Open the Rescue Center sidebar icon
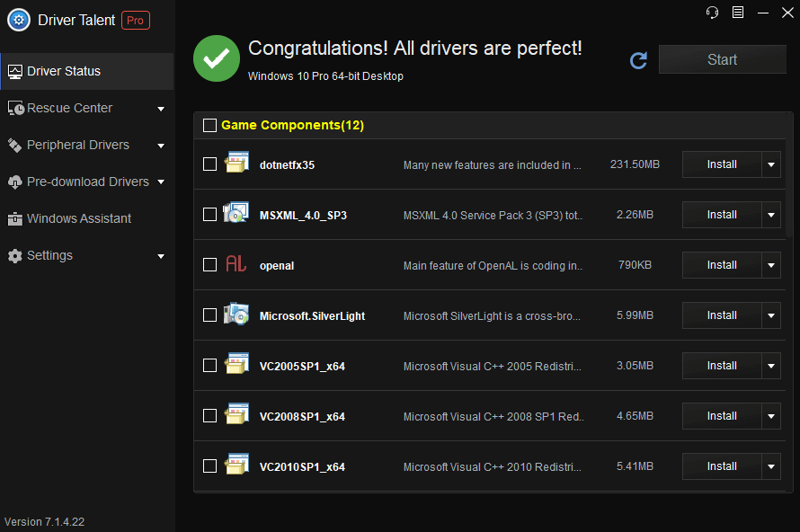 [x=14, y=108]
